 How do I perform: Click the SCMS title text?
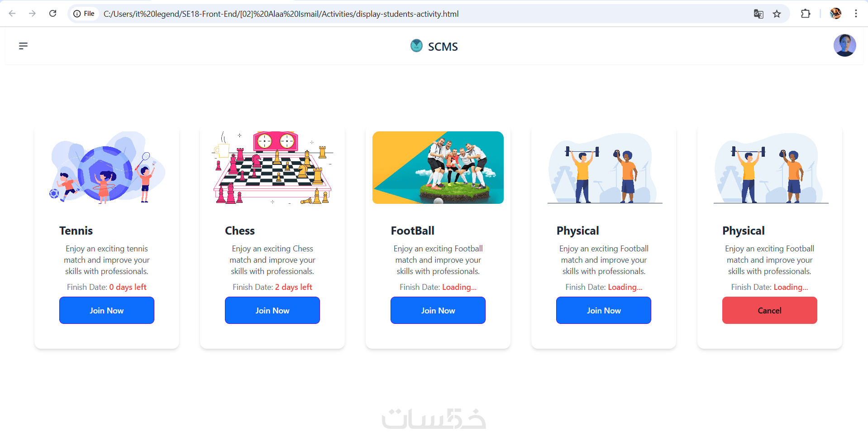443,47
